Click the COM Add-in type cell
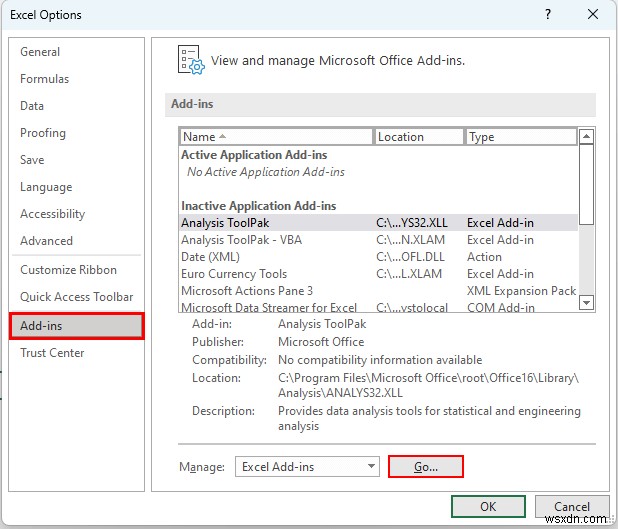This screenshot has height=529, width=618. (501, 307)
